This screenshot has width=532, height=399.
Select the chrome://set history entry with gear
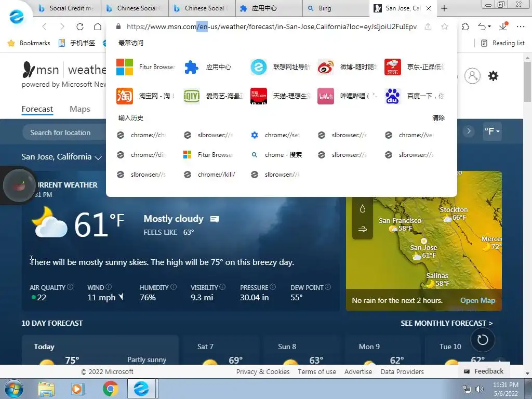[x=275, y=135]
